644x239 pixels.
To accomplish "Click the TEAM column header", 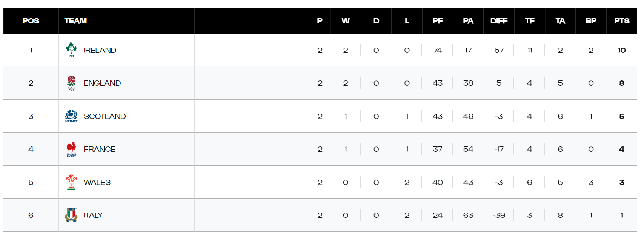I will click(75, 21).
